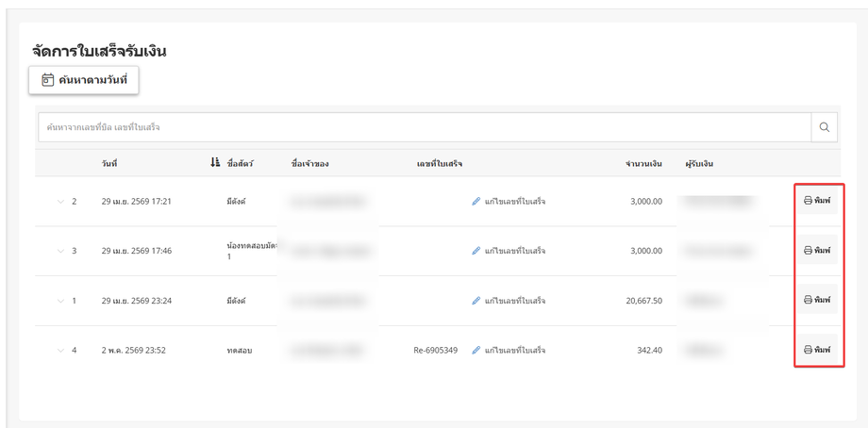Viewport: 868px width, 428px height.
Task: Click pencil icon in the 3,000.00 17:21 row
Action: (x=476, y=202)
